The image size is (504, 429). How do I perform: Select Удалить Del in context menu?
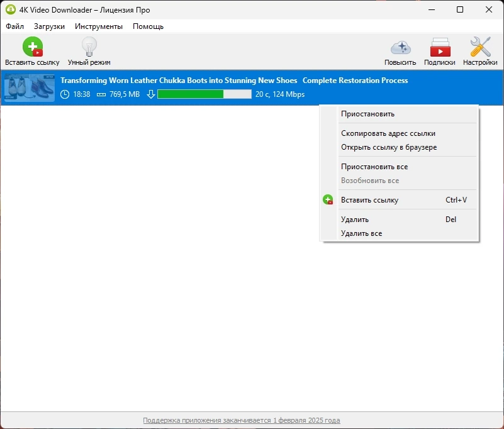pyautogui.click(x=399, y=219)
